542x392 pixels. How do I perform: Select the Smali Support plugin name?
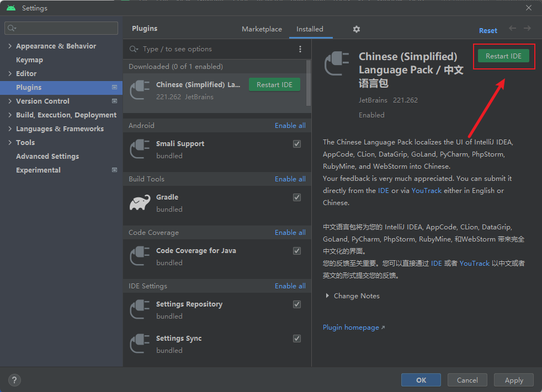pos(180,144)
